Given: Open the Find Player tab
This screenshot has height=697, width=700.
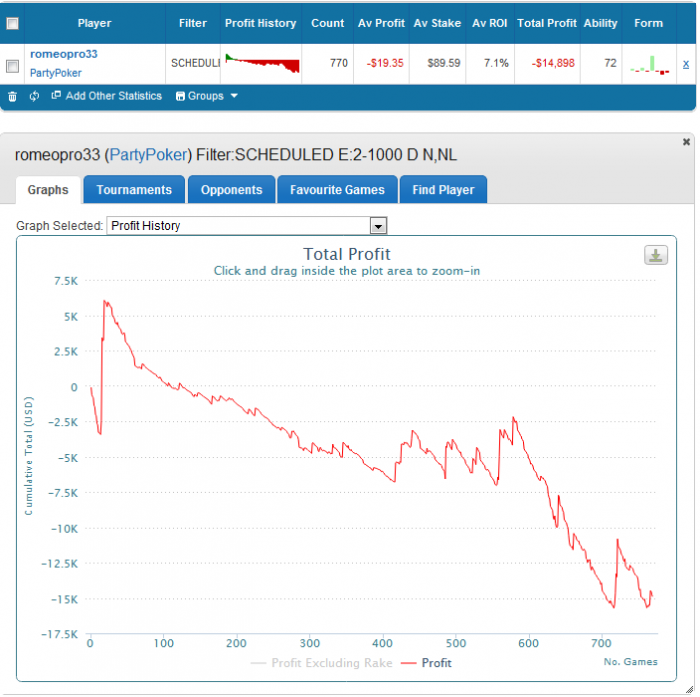Looking at the screenshot, I should tap(443, 190).
